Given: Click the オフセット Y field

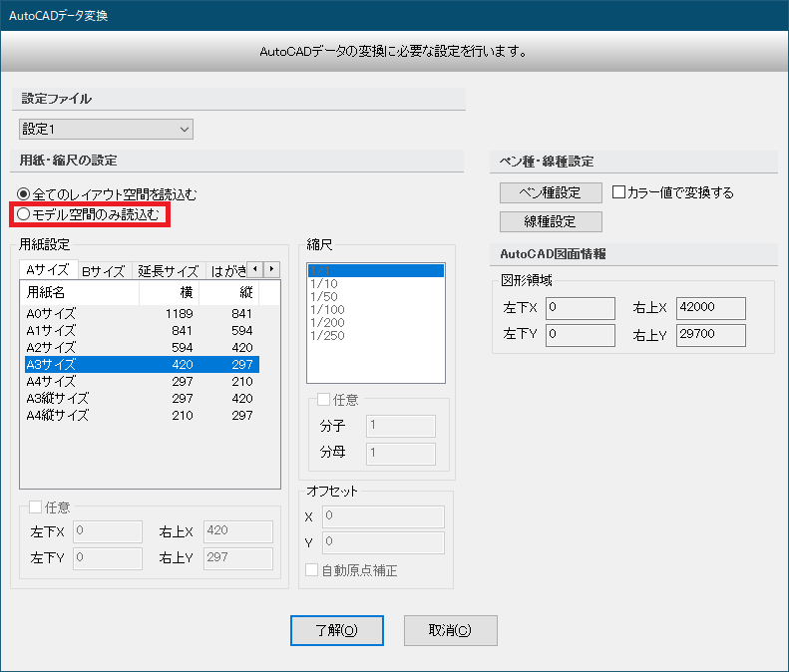Looking at the screenshot, I should coord(383,542).
